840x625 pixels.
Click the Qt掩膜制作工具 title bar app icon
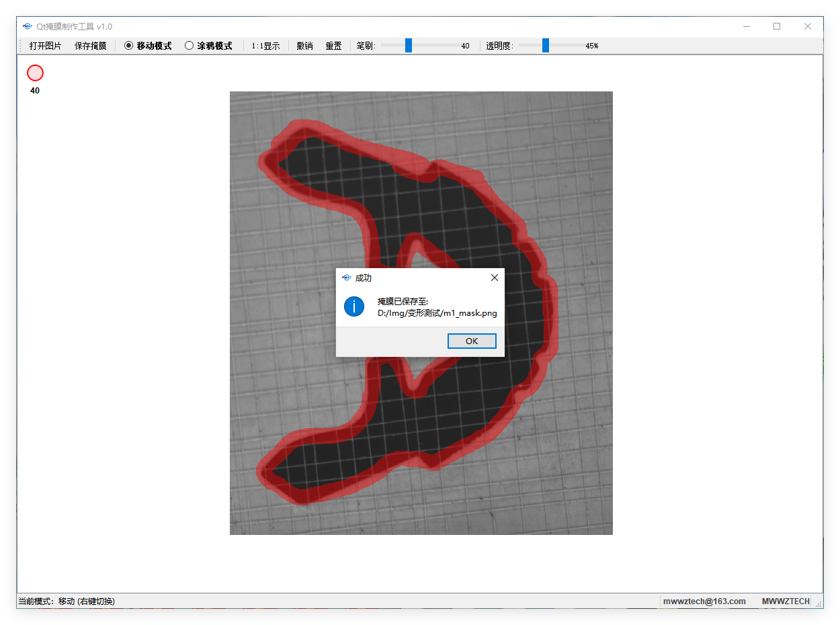tap(27, 26)
